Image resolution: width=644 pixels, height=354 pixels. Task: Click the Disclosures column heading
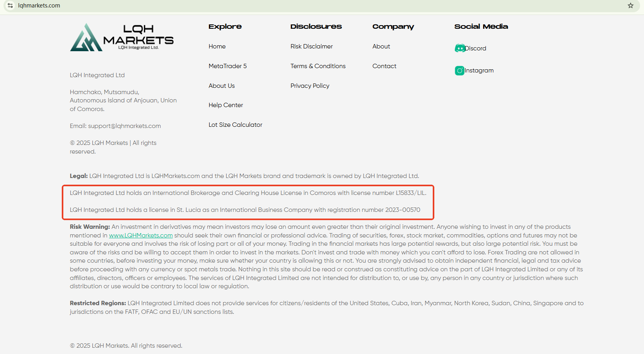(x=316, y=27)
